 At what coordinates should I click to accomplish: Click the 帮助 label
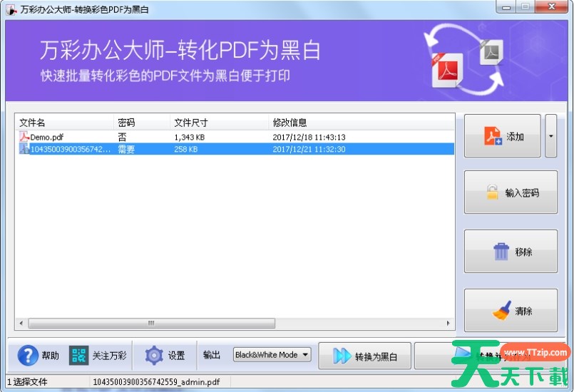[x=50, y=356]
